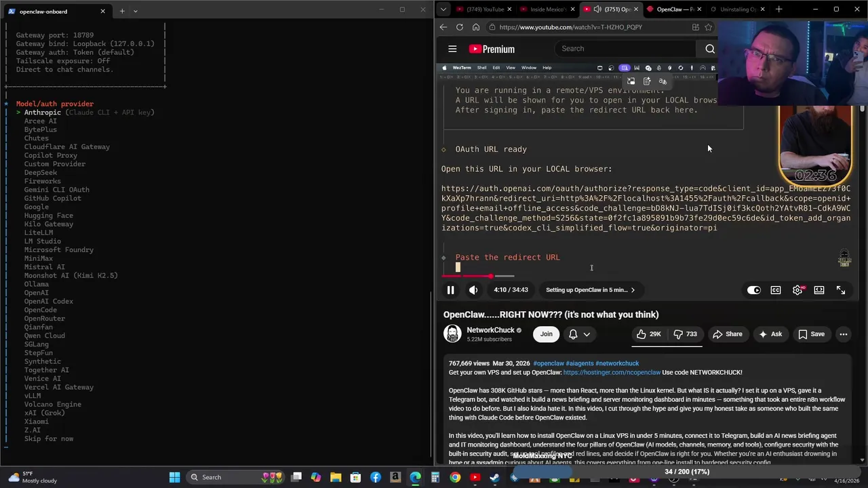Open browser extensions/apps icon in address bar
This screenshot has height=488, width=868.
point(696,27)
